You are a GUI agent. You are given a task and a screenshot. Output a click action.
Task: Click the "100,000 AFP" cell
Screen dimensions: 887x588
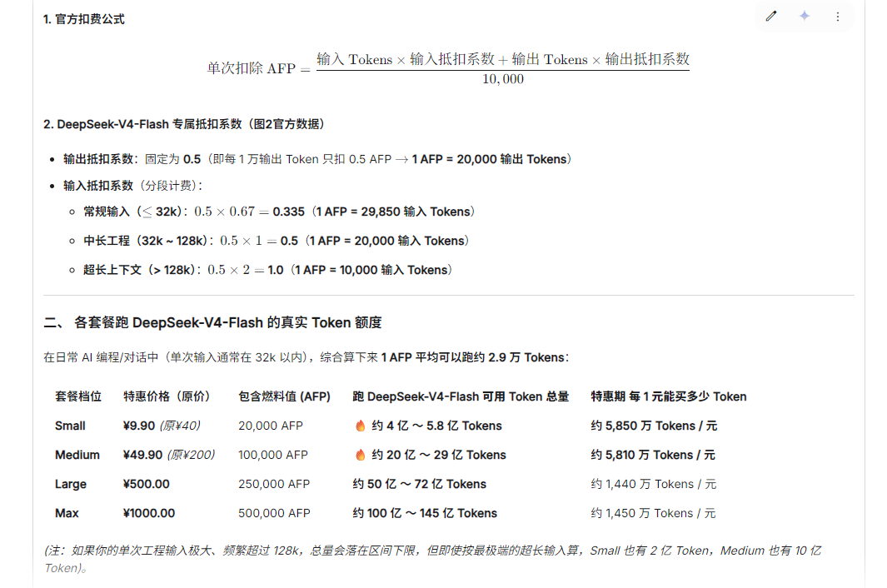point(273,455)
